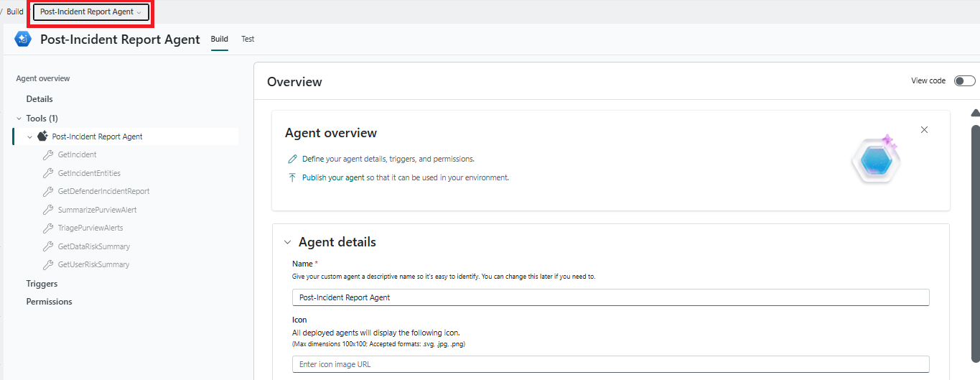
Task: Click the wrench icon next to GetIncident
Action: [x=48, y=154]
